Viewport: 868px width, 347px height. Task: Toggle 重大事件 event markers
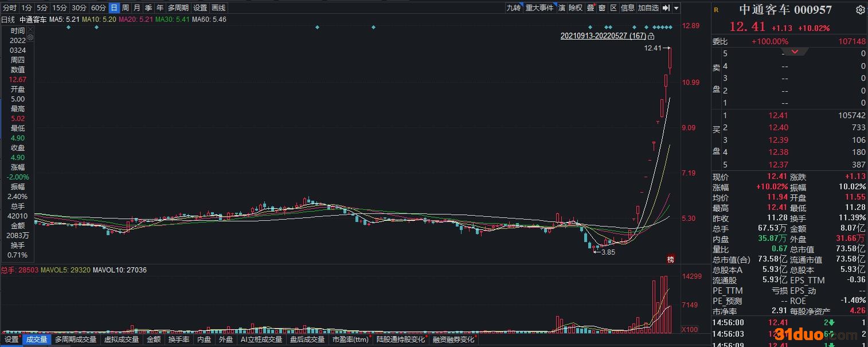(x=540, y=8)
